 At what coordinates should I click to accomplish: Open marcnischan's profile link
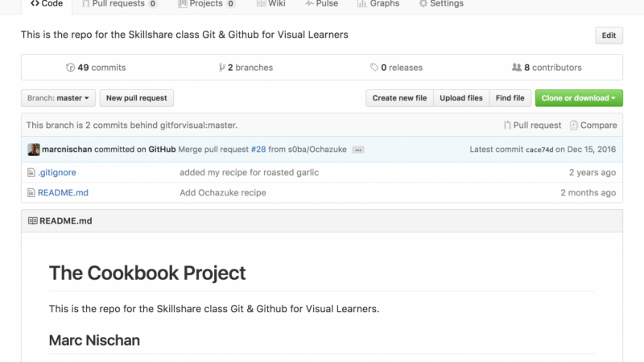pos(67,150)
